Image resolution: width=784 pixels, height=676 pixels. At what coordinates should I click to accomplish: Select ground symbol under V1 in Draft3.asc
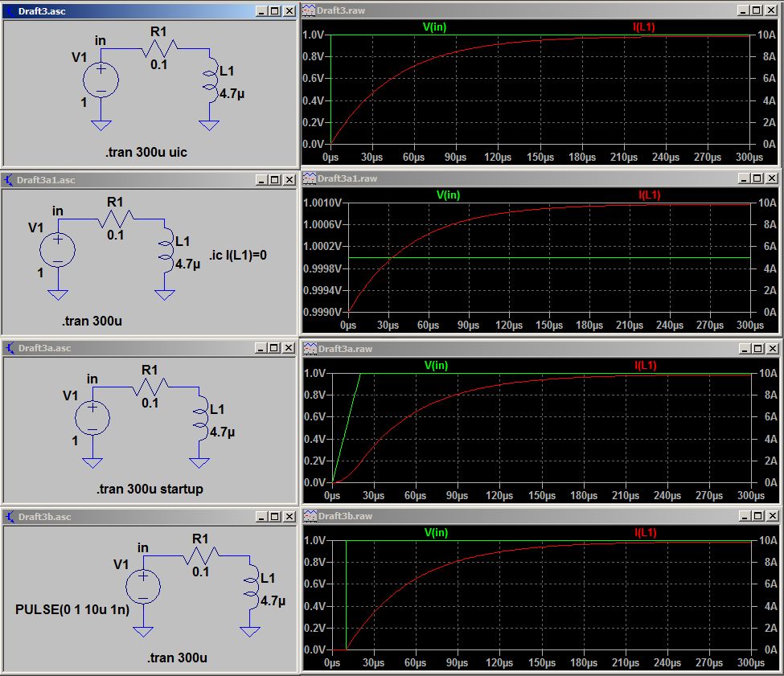point(101,125)
